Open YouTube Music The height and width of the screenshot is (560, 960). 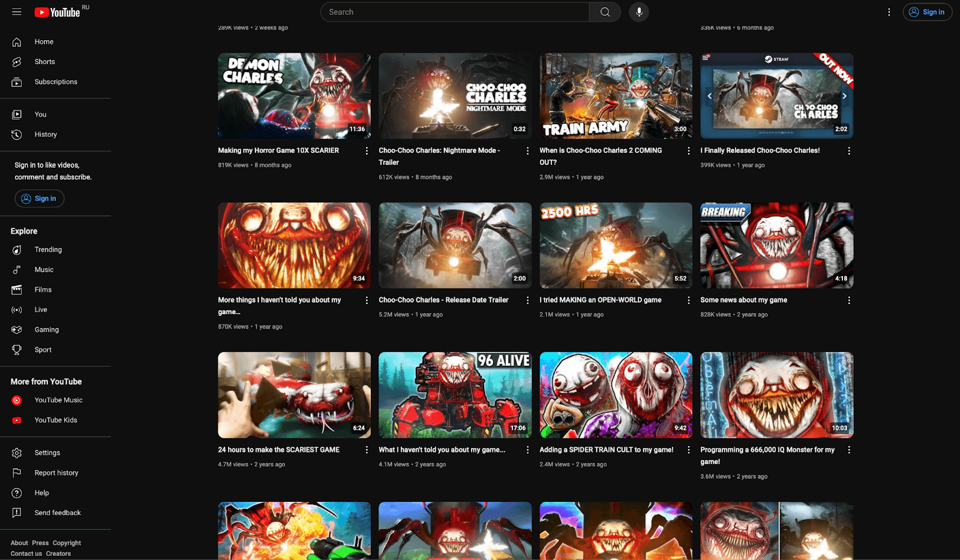point(58,400)
